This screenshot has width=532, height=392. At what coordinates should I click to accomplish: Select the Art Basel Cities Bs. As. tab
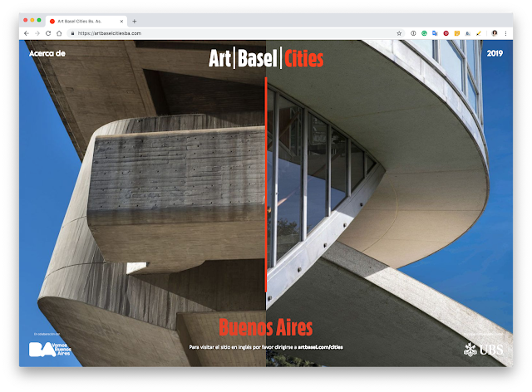pyautogui.click(x=86, y=21)
